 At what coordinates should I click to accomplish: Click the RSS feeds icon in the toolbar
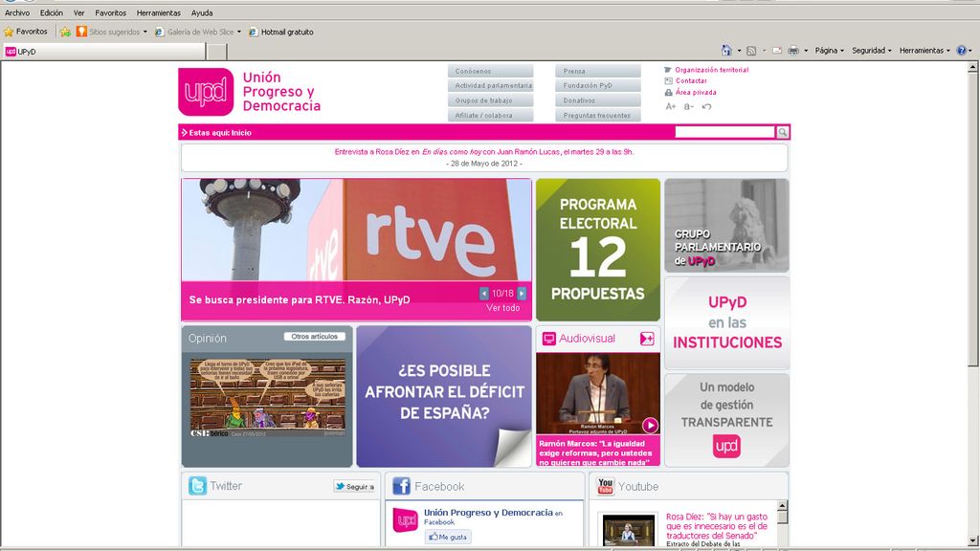tap(751, 51)
